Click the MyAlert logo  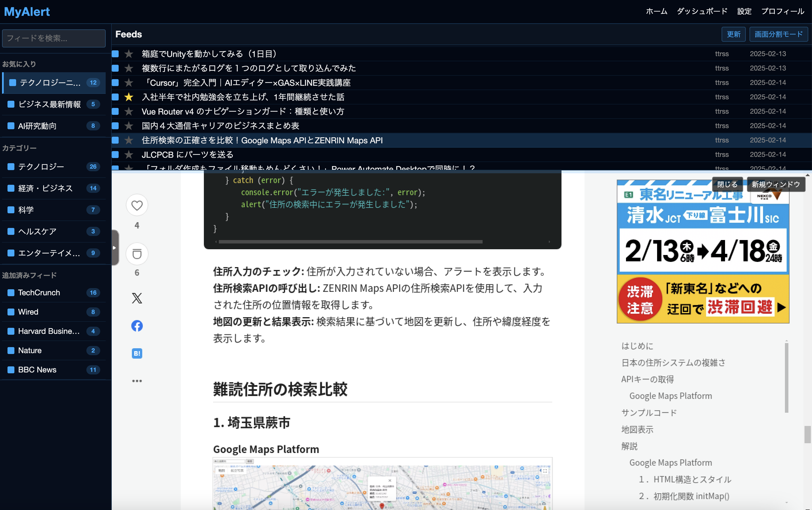click(x=27, y=12)
